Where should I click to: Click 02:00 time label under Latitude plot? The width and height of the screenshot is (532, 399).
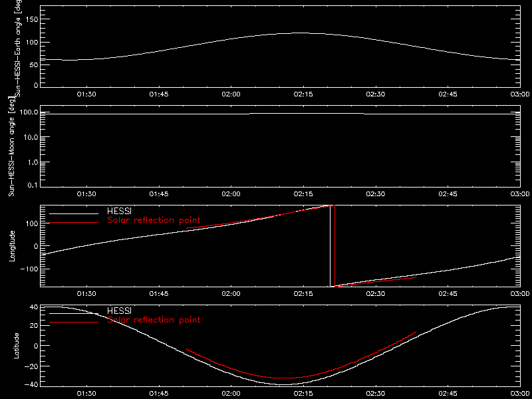pyautogui.click(x=231, y=394)
